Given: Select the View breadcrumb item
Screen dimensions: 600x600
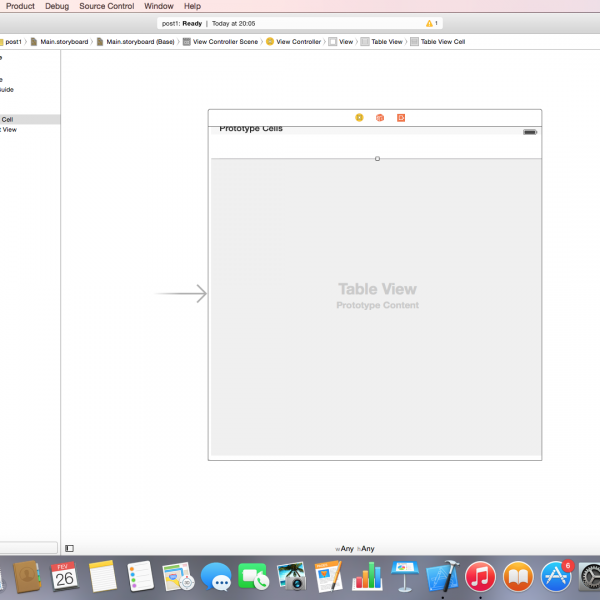Looking at the screenshot, I should (x=341, y=42).
